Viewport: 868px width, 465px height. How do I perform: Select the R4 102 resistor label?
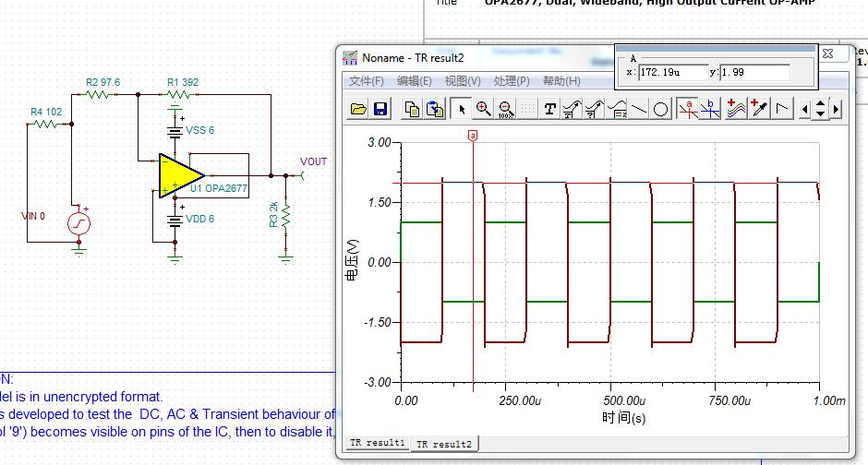pos(46,112)
